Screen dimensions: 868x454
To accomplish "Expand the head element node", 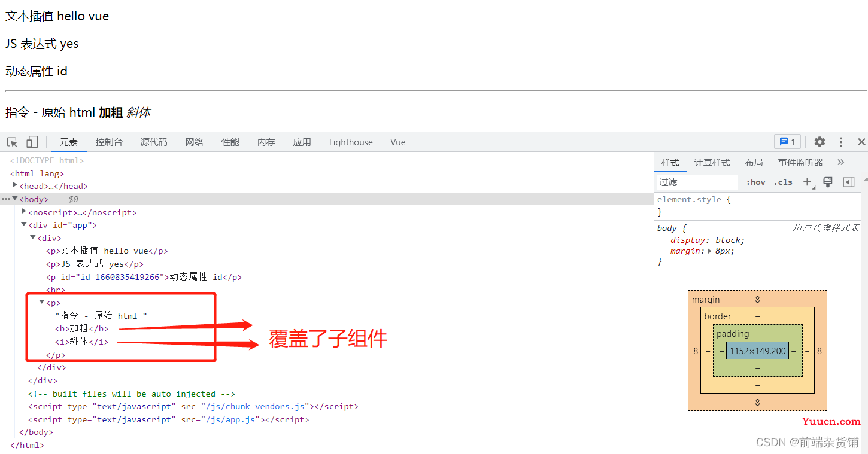I will [x=15, y=186].
